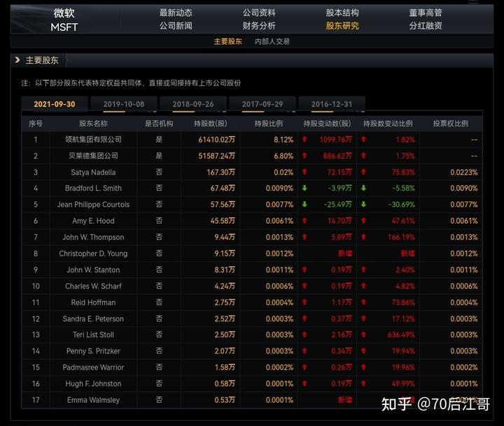The image size is (504, 426).
Task: Click the 持股数变动比例 column header
Action: pyautogui.click(x=388, y=124)
